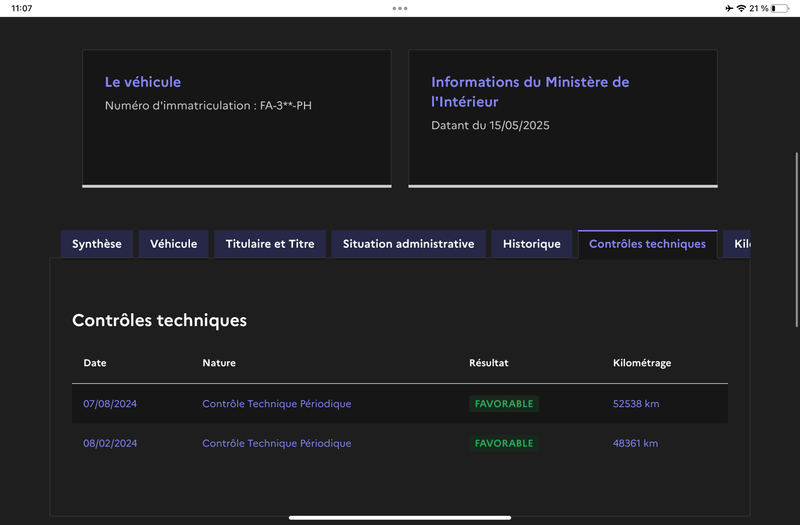Image resolution: width=800 pixels, height=525 pixels.
Task: Tap the airplane mode icon in status bar
Action: coord(728,8)
